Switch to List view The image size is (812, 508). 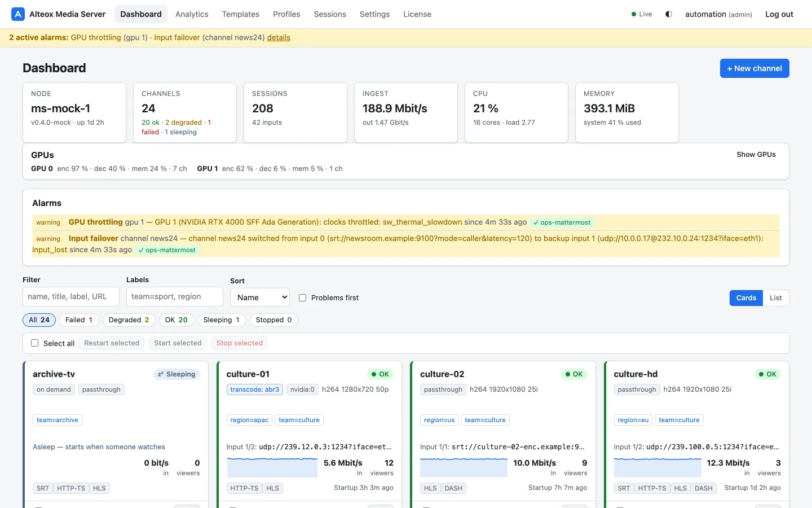(x=776, y=298)
